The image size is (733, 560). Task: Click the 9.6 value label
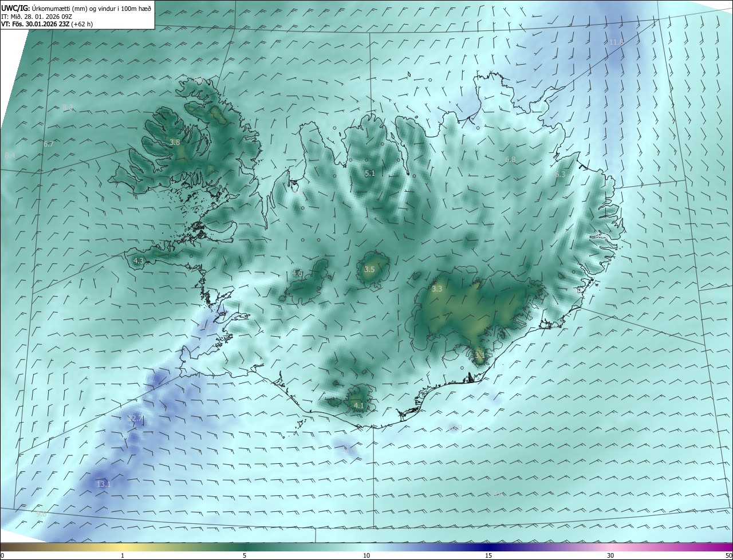[x=41, y=514]
